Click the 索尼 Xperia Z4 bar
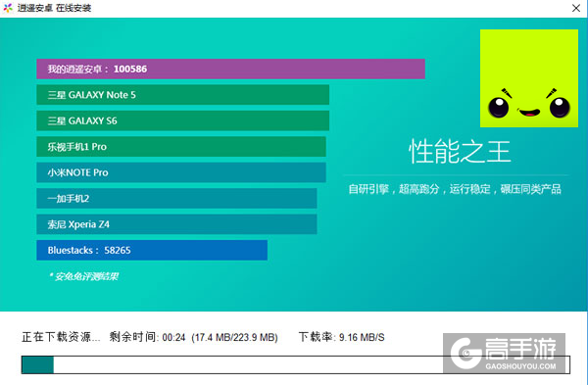This screenshot has height=385, width=588. coord(176,224)
